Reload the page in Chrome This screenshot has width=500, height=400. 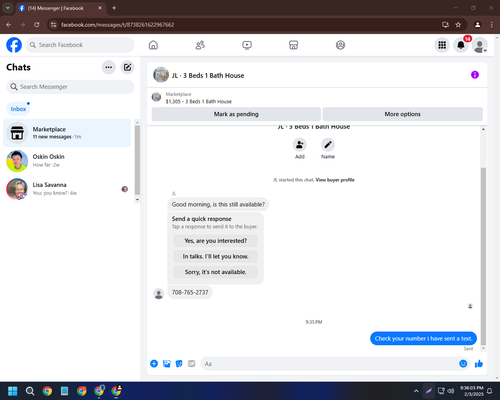(37, 25)
